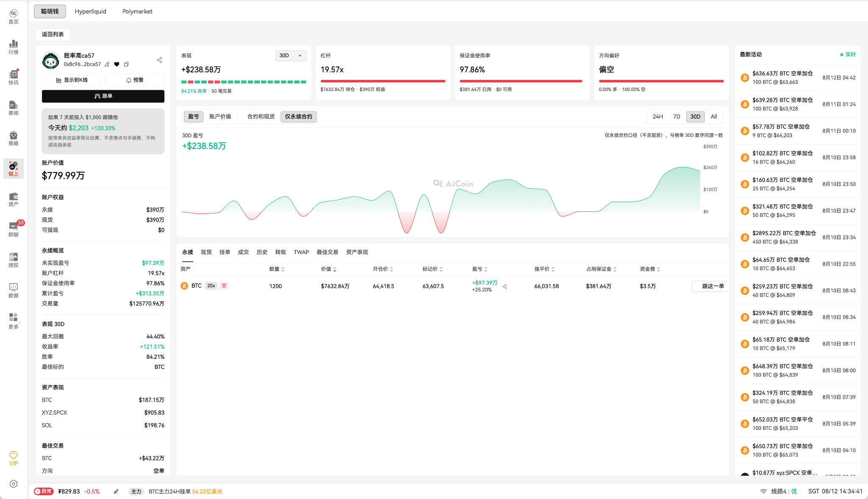868x499 pixels.
Task: Select the 合约和现货 scope toggle
Action: coord(261,116)
